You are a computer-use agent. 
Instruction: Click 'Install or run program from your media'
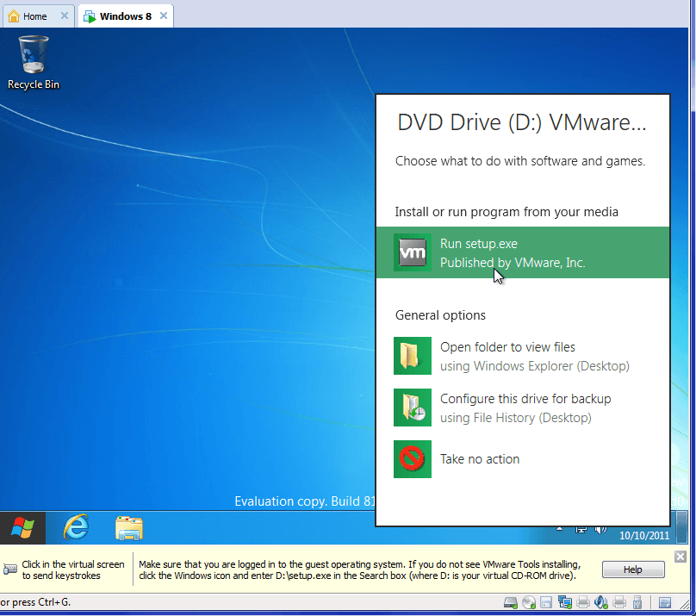[x=506, y=212]
